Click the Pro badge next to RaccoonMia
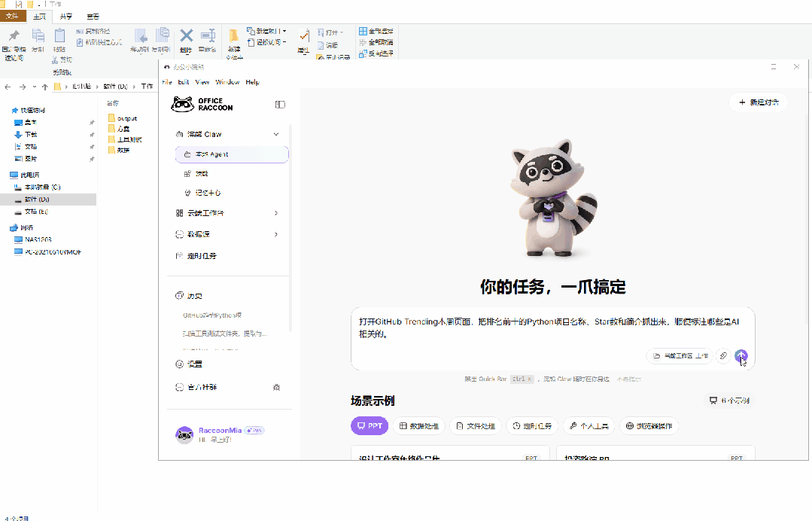 click(x=254, y=431)
